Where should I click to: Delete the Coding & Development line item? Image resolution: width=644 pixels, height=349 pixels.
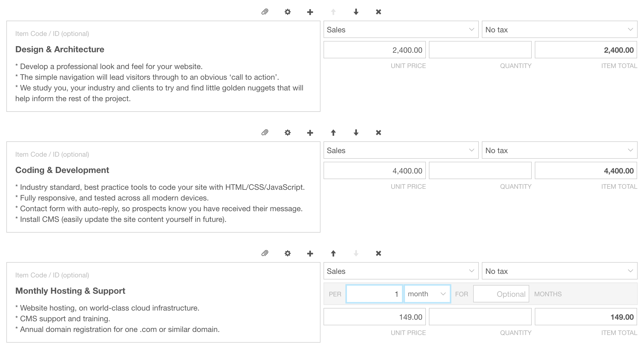[378, 132]
